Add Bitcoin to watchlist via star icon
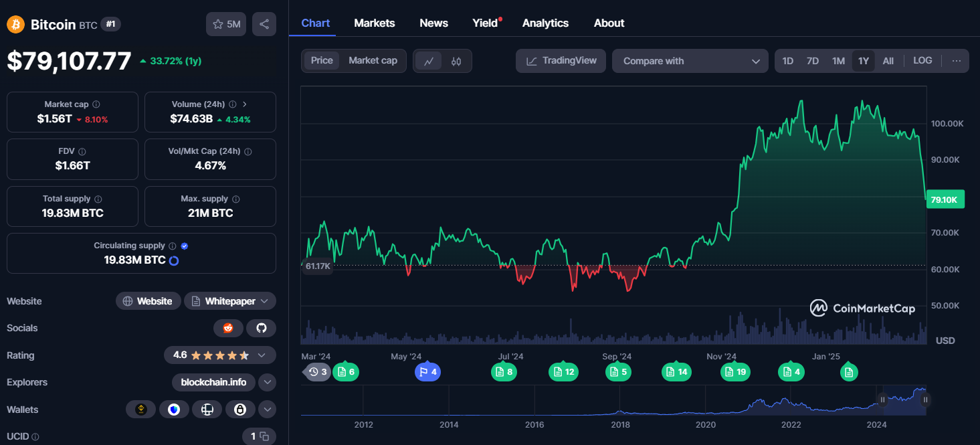 tap(226, 24)
